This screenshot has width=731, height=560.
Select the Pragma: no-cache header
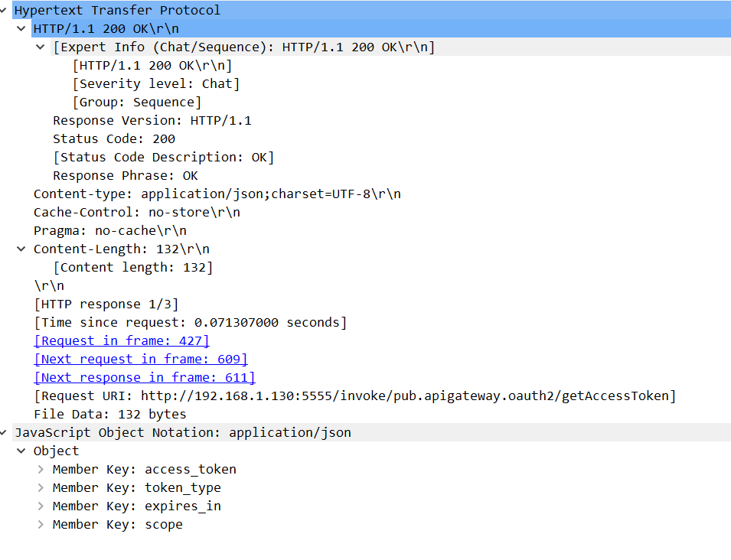(109, 231)
